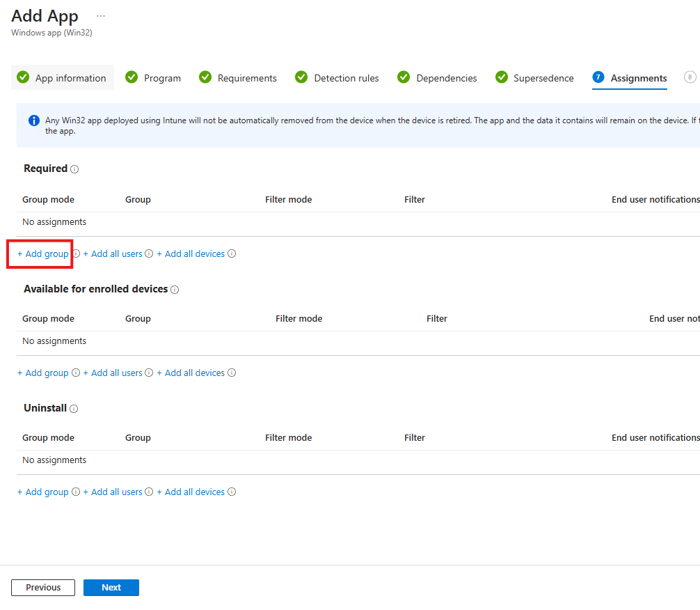The width and height of the screenshot is (700, 610).
Task: Select the Supersedence tab
Action: (x=534, y=77)
